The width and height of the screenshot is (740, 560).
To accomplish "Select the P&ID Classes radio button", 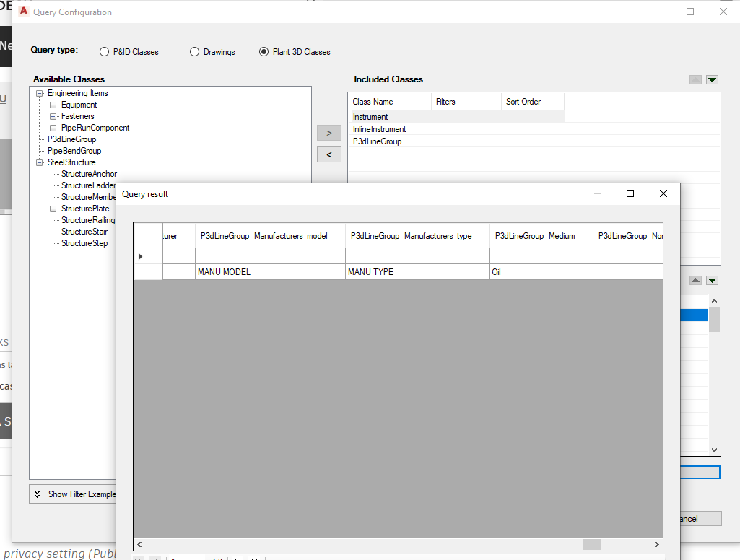I will pyautogui.click(x=103, y=51).
